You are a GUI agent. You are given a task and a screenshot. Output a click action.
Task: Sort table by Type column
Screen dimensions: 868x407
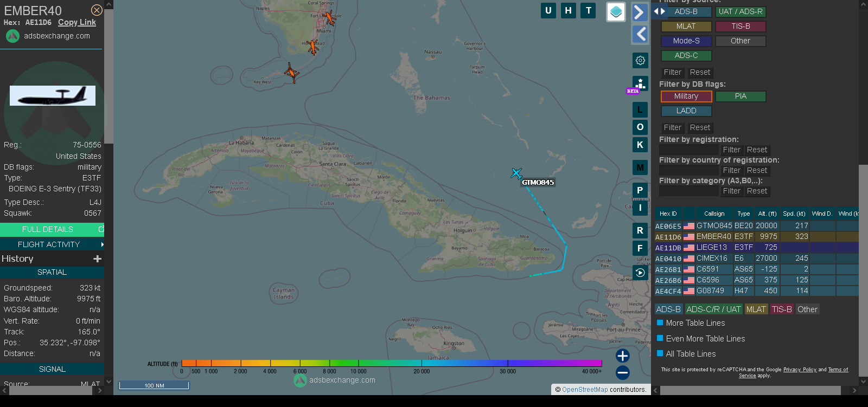tap(743, 214)
